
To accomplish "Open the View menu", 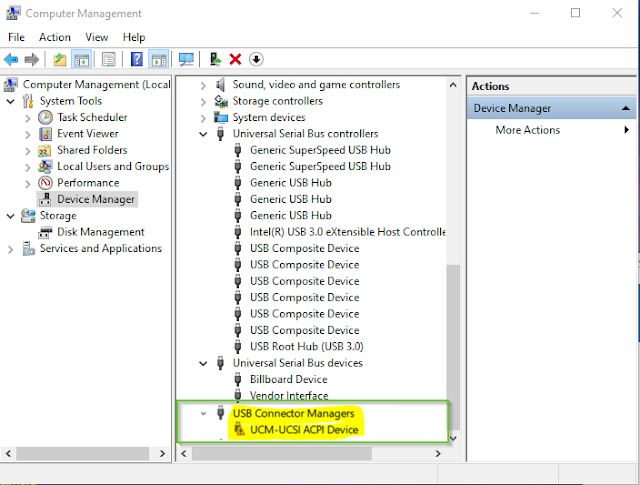I will tap(97, 38).
